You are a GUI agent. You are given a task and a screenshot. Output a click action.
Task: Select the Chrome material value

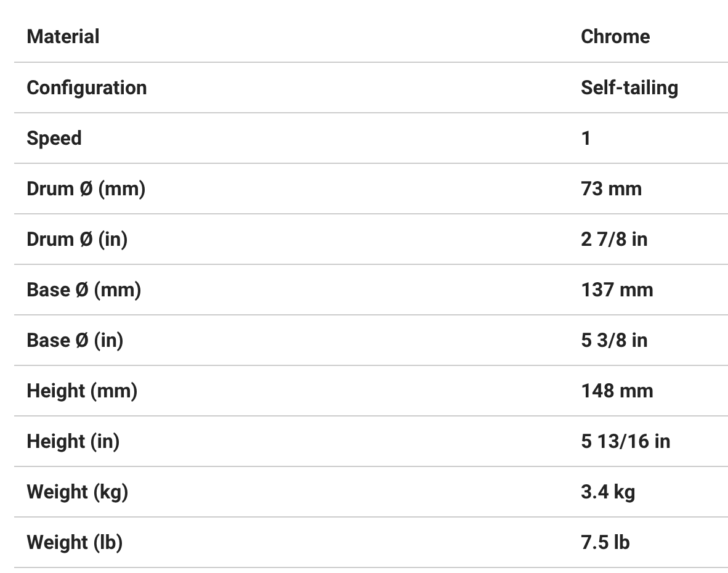(x=615, y=36)
